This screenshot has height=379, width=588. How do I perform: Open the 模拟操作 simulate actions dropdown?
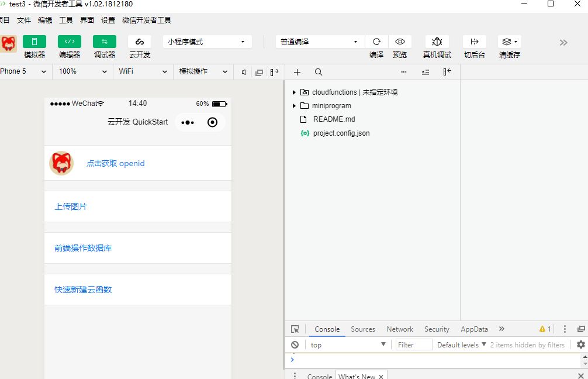point(203,72)
